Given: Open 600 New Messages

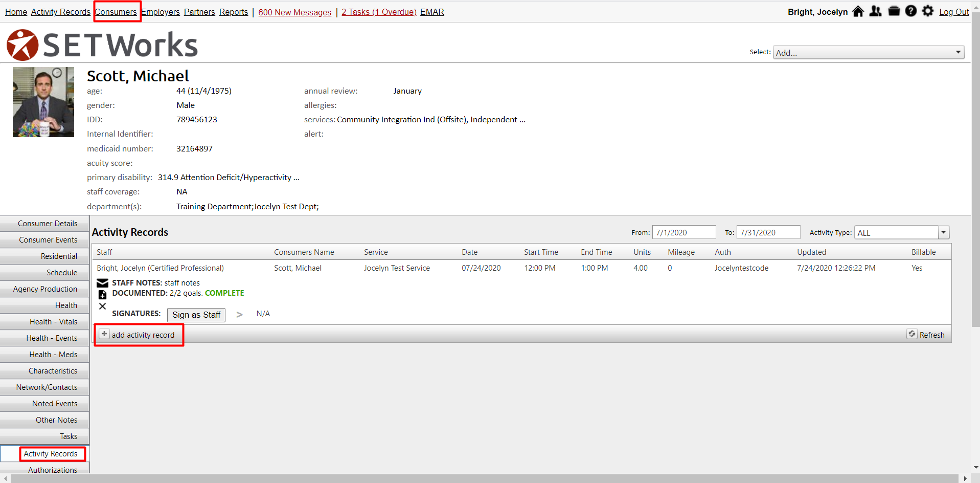Looking at the screenshot, I should tap(294, 12).
